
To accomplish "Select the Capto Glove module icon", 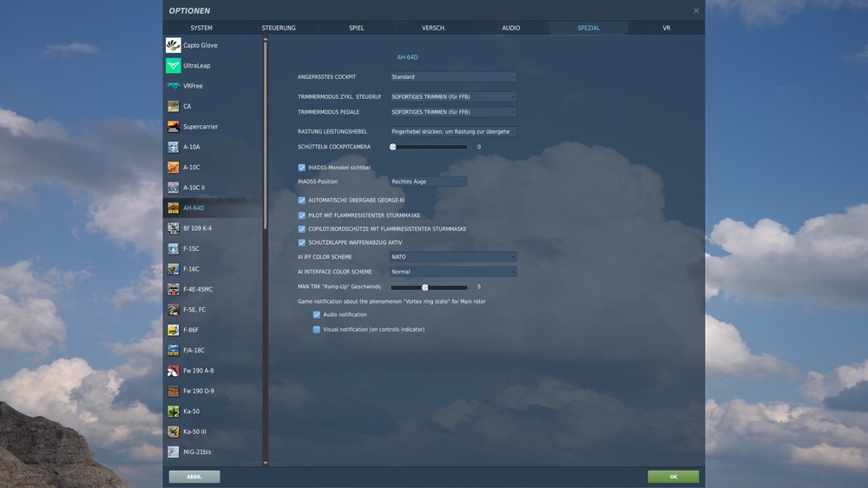I will [x=174, y=45].
